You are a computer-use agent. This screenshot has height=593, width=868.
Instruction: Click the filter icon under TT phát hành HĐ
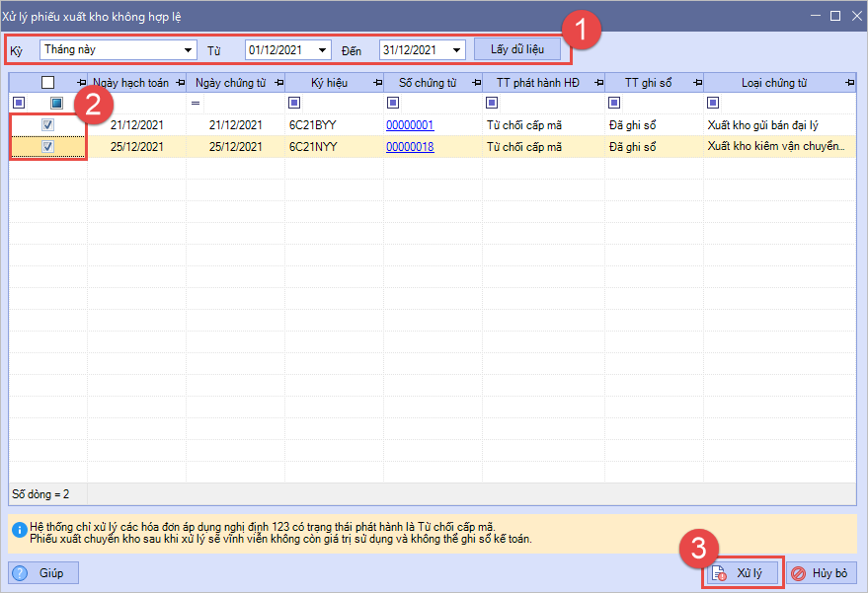click(492, 103)
